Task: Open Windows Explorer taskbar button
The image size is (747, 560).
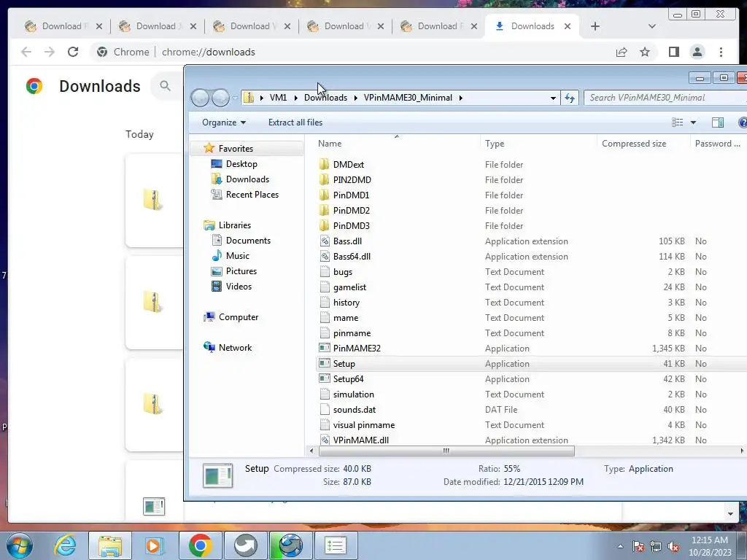Action: coord(110,545)
